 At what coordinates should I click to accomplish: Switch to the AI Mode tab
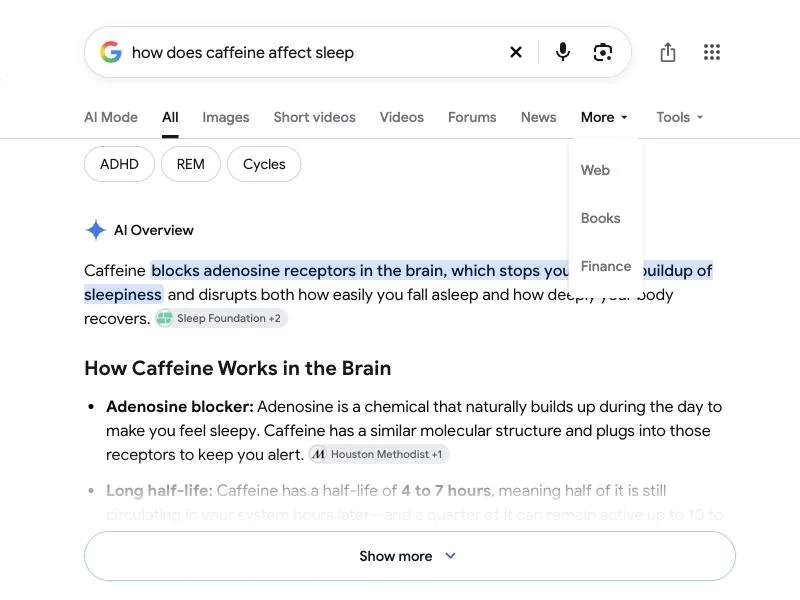pos(111,117)
